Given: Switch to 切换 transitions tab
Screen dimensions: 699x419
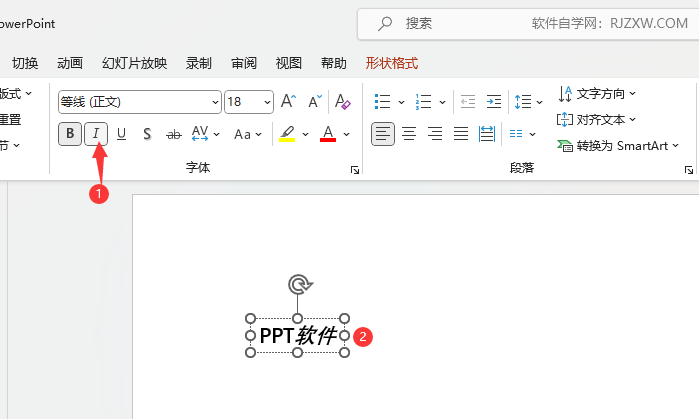Looking at the screenshot, I should click(x=25, y=63).
